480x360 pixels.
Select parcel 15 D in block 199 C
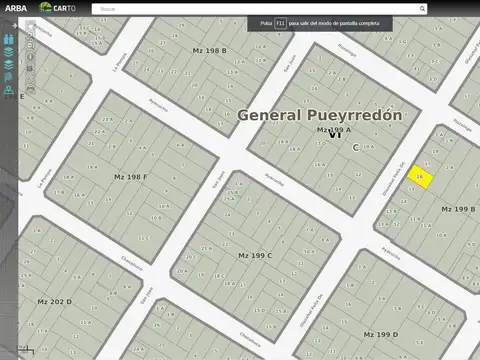point(259,310)
